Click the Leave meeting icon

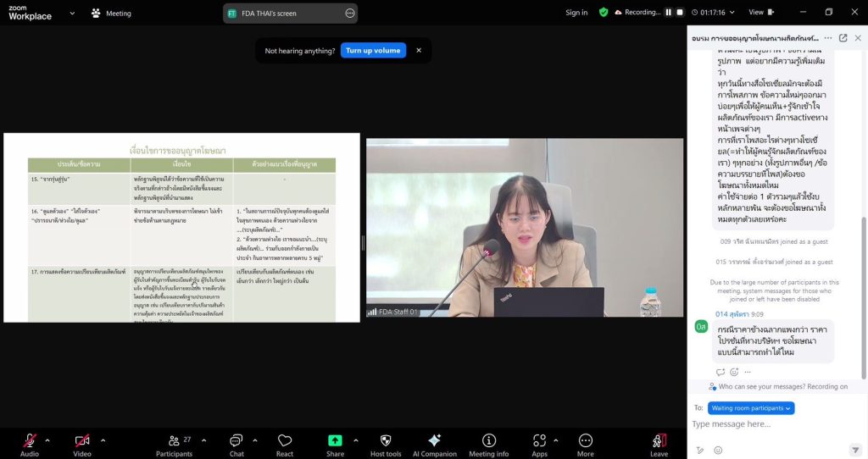659,443
